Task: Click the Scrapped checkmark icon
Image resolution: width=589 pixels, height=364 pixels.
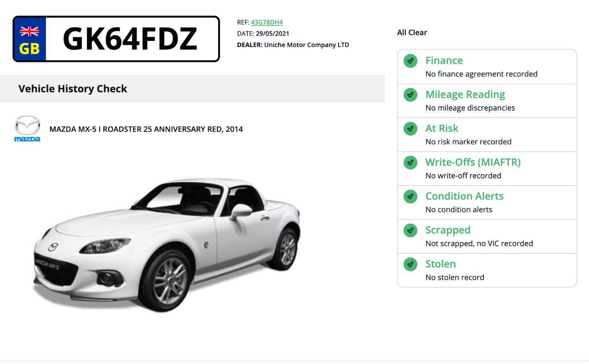Action: 410,230
